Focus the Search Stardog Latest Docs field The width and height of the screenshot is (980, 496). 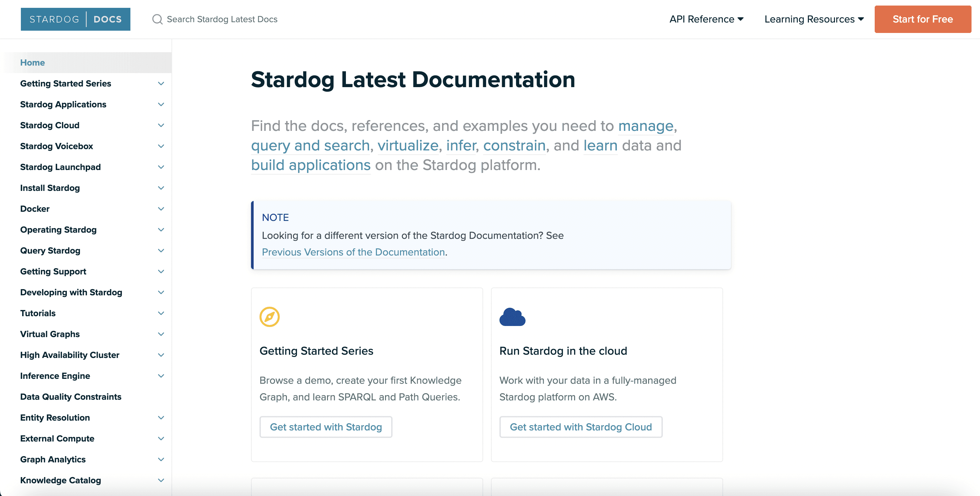click(x=222, y=19)
